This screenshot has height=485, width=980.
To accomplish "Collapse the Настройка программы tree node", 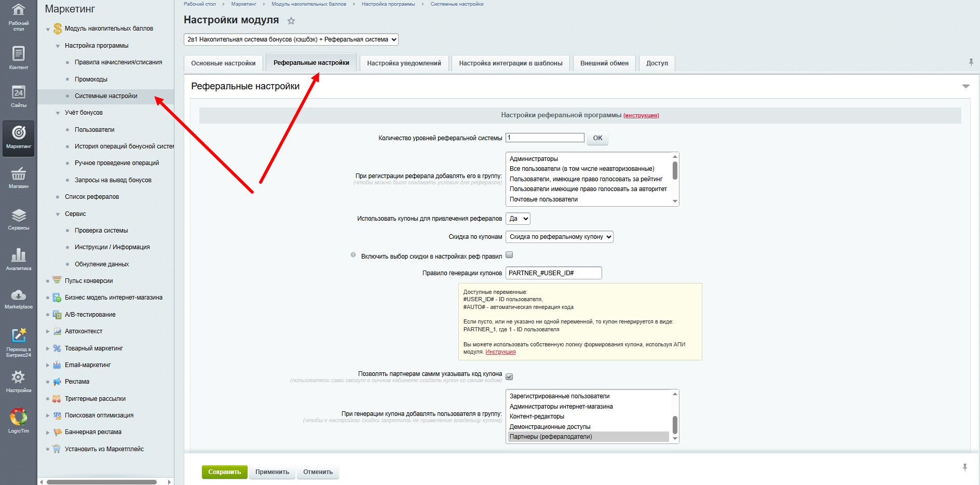I will click(58, 46).
